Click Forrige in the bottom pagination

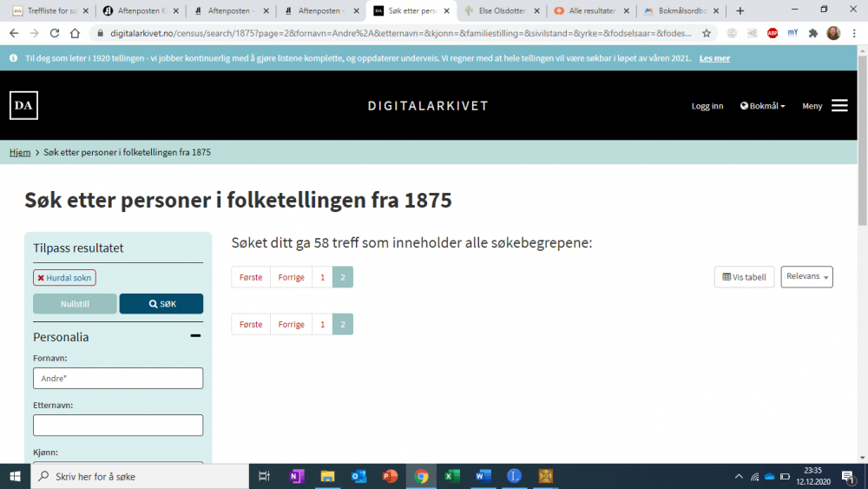(x=291, y=324)
